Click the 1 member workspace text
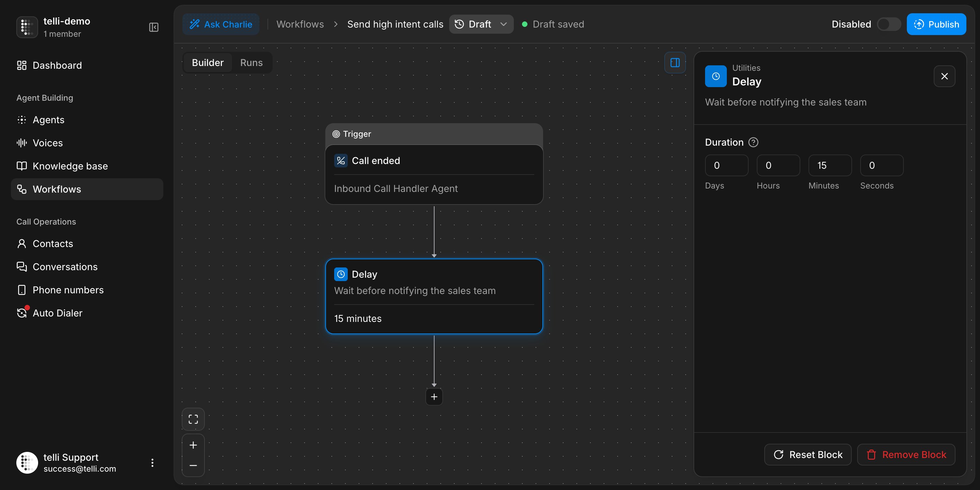The image size is (980, 490). click(62, 34)
